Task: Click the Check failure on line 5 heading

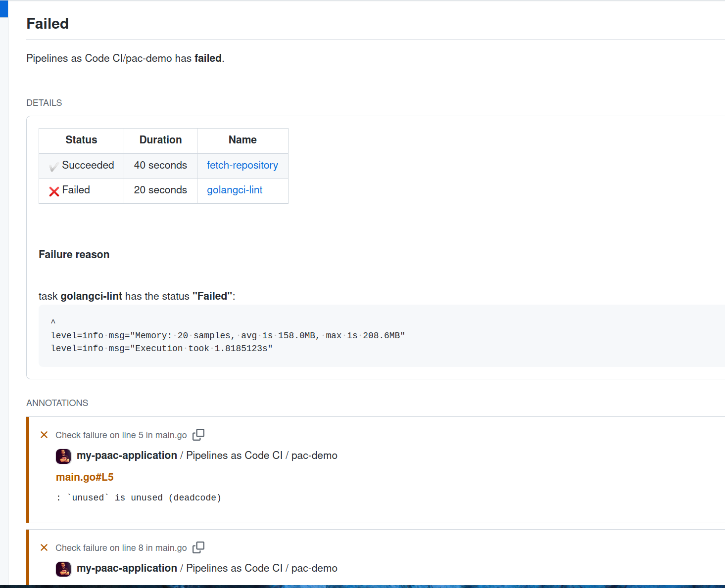Action: click(x=121, y=435)
